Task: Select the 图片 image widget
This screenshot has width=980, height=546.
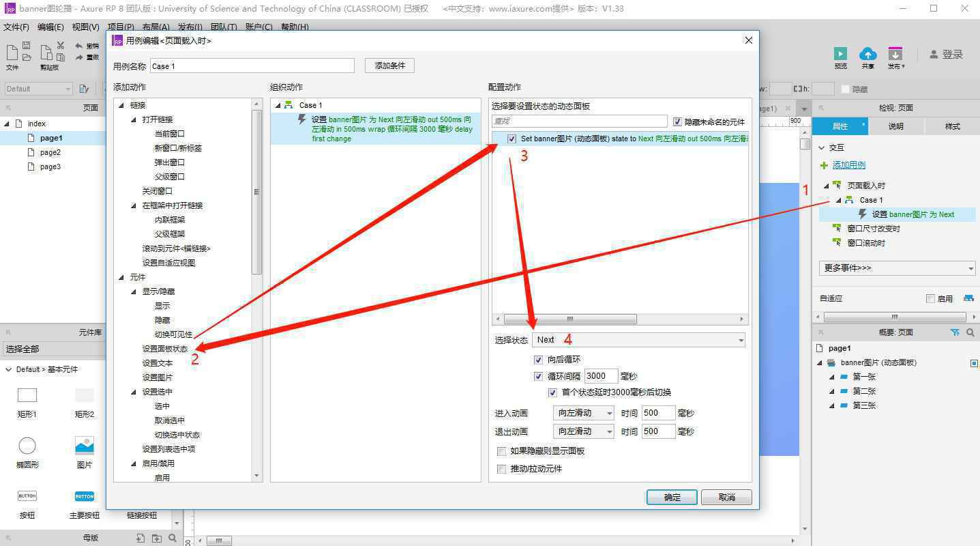Action: coord(85,446)
